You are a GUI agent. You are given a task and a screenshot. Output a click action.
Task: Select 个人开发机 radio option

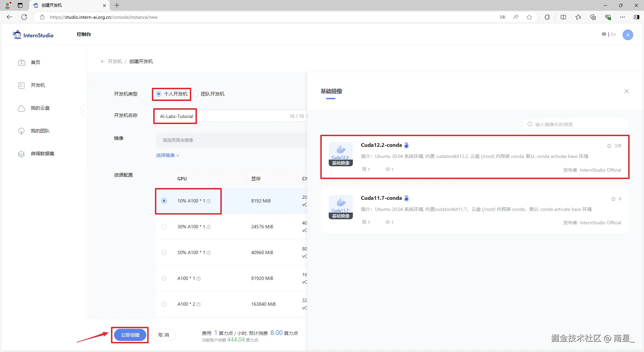point(159,94)
